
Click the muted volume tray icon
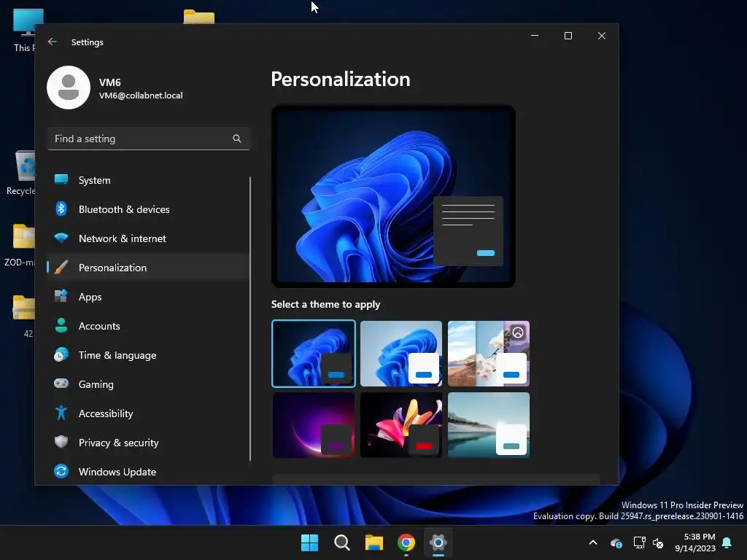point(658,542)
